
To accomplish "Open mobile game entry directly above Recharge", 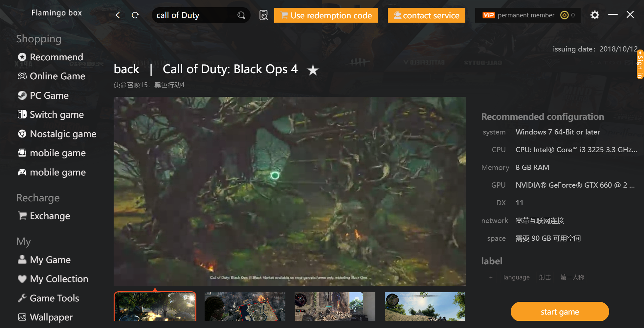I will click(52, 173).
